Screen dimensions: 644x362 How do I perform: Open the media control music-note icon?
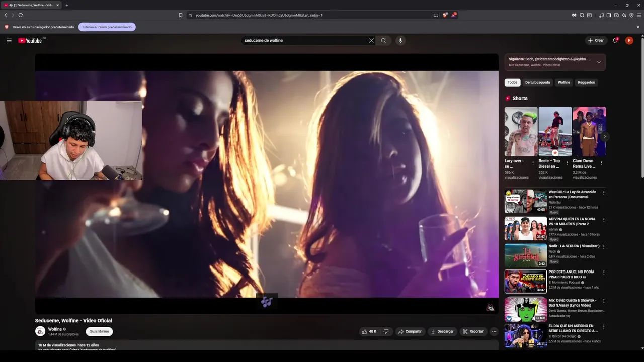(x=601, y=15)
